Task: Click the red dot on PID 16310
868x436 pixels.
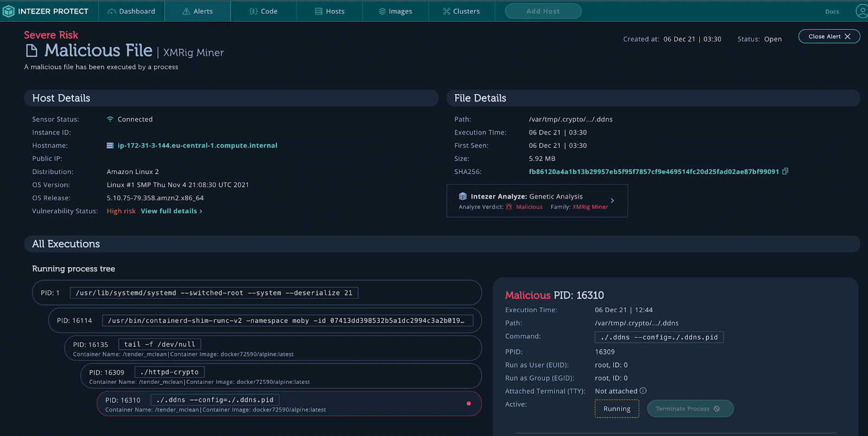Action: 469,403
